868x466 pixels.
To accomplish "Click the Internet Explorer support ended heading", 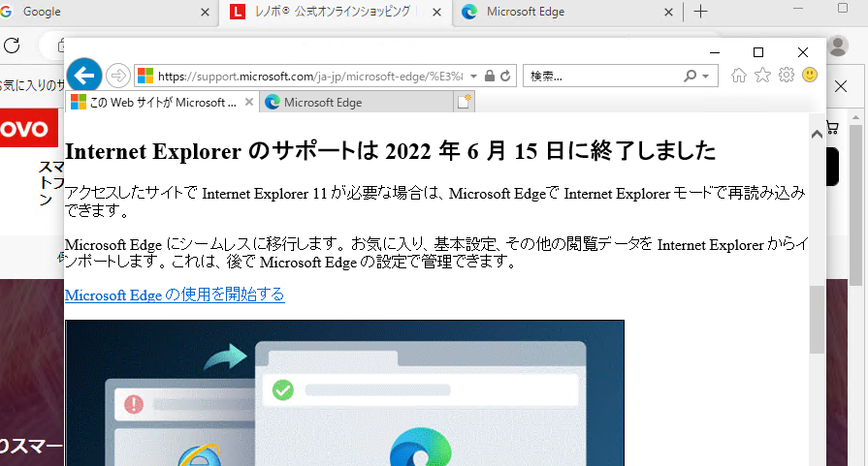I will point(390,151).
